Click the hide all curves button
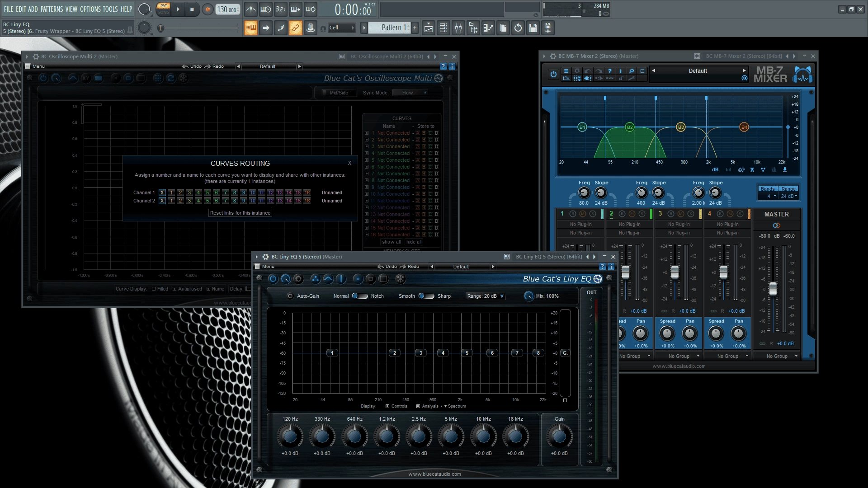Image resolution: width=868 pixels, height=488 pixels. (414, 242)
